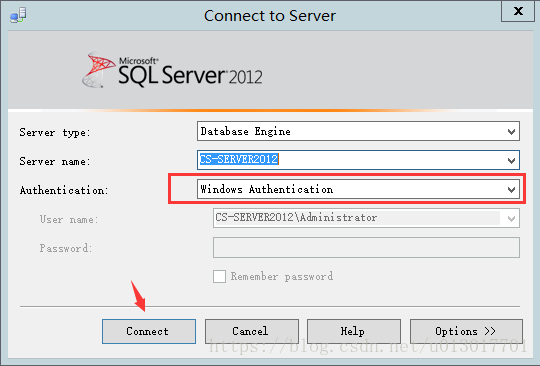
Task: Open the Server type dropdown arrow
Action: pos(511,132)
